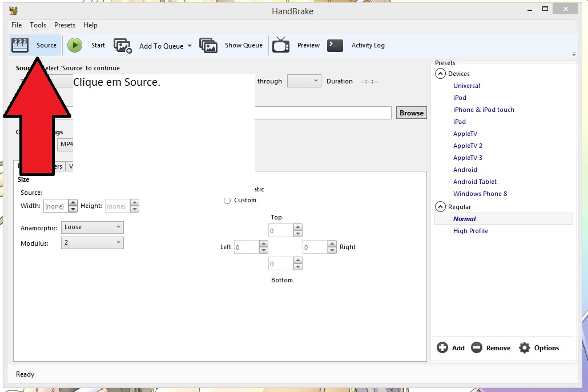Increase Width with the up stepper
Viewport: 588px width, 392px height.
(x=73, y=203)
